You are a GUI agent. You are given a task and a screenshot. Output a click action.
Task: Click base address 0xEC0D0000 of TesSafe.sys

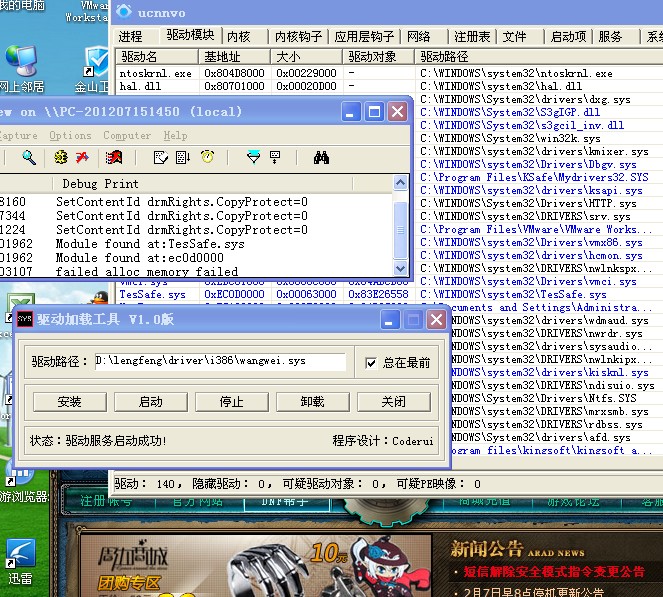[x=234, y=294]
